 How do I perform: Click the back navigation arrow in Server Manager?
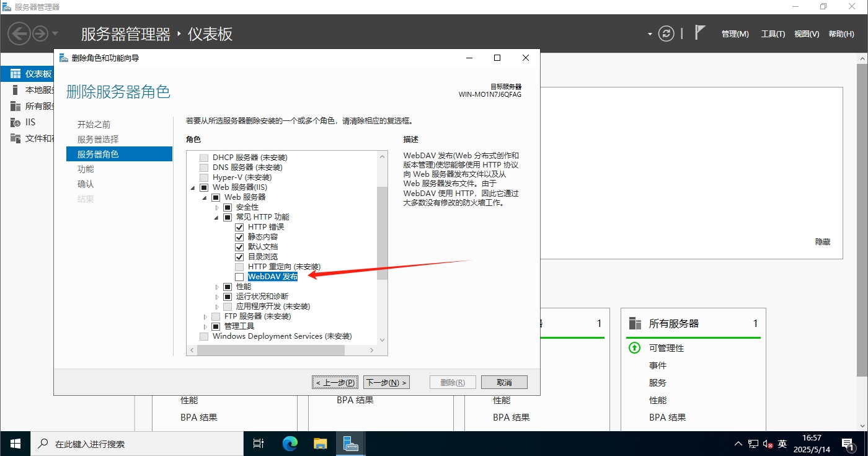[x=20, y=34]
